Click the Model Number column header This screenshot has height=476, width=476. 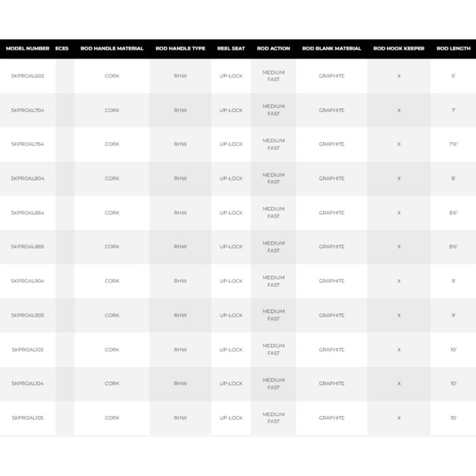[28, 49]
